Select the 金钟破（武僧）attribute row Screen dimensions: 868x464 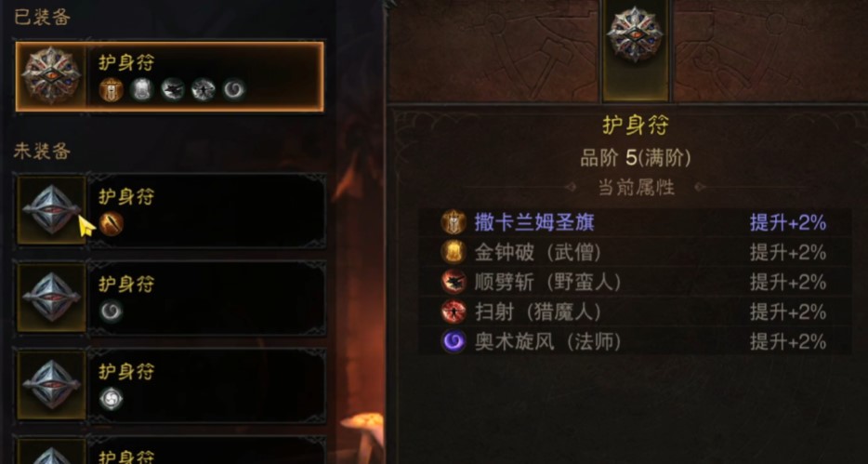tap(635, 253)
